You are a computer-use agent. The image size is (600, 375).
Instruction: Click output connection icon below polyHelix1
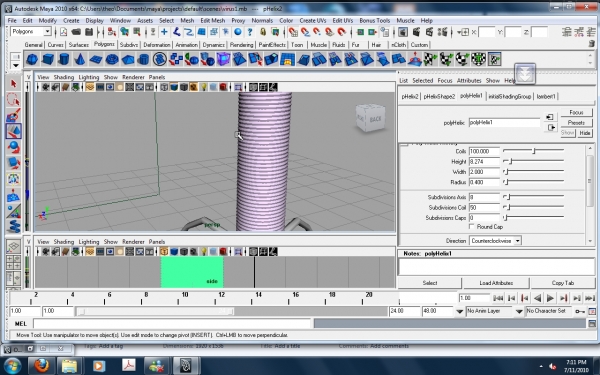tap(551, 127)
